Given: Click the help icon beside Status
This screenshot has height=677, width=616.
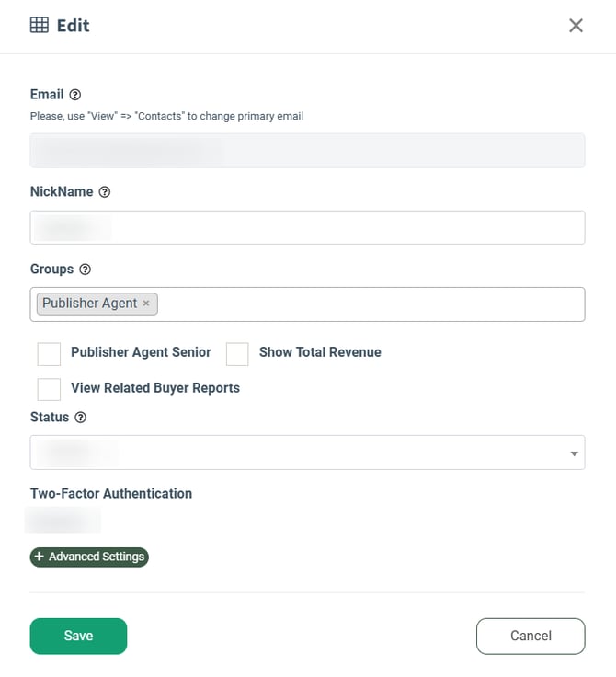Looking at the screenshot, I should [81, 418].
